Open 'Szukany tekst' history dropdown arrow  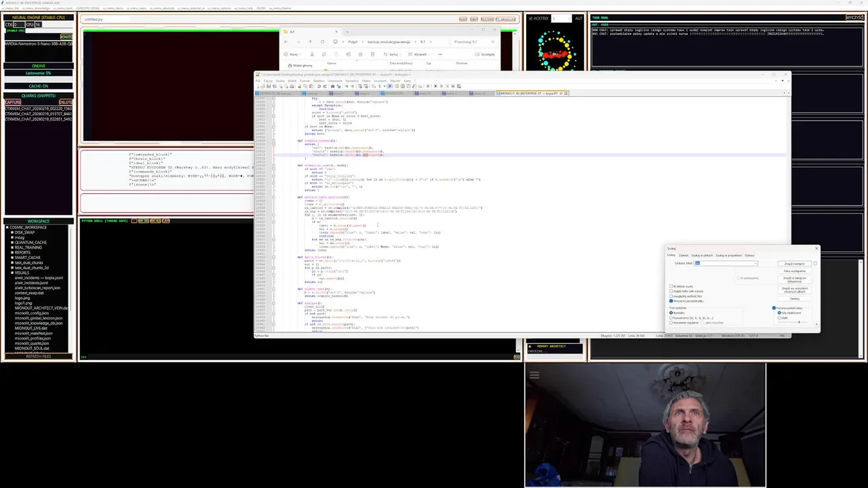coord(755,264)
